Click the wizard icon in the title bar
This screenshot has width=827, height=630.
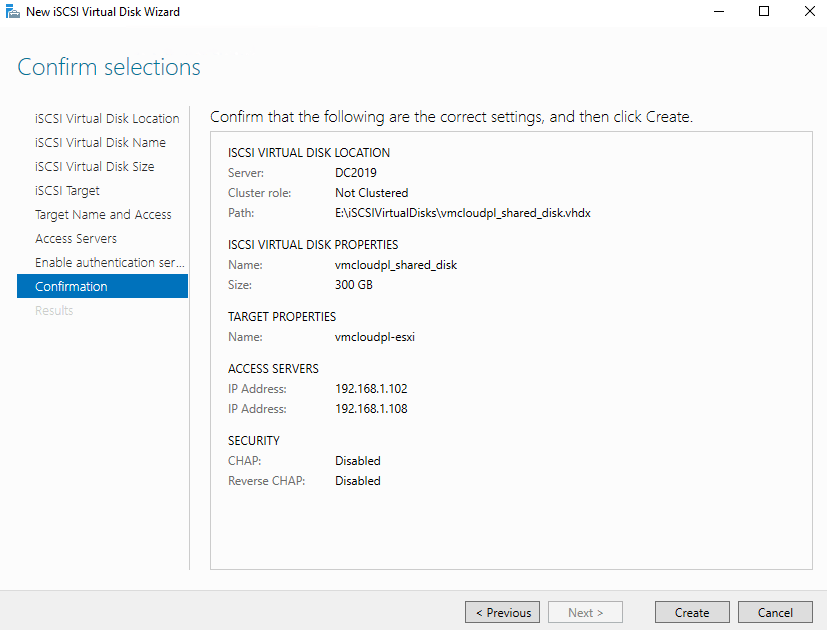[13, 12]
